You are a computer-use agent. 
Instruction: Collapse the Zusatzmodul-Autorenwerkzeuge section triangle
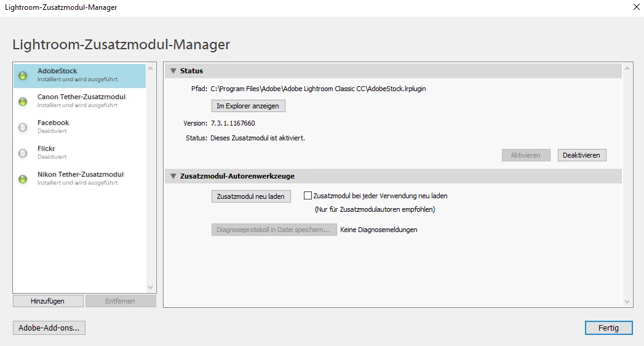[173, 176]
